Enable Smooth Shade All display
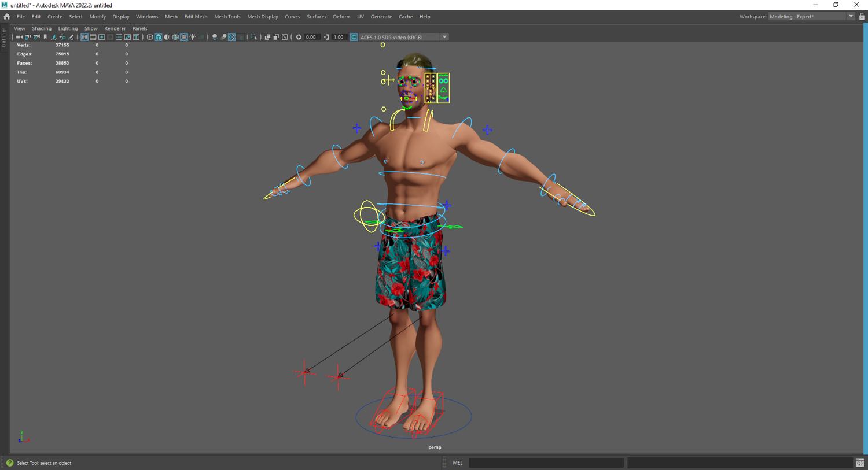The height and width of the screenshot is (470, 868). [159, 37]
